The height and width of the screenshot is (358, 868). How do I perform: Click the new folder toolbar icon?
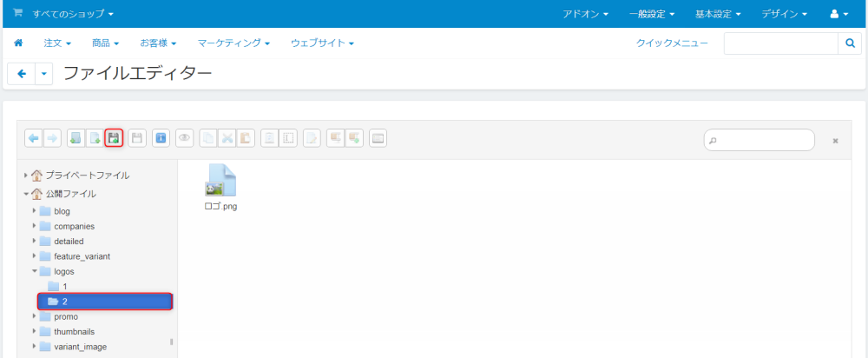coord(76,138)
